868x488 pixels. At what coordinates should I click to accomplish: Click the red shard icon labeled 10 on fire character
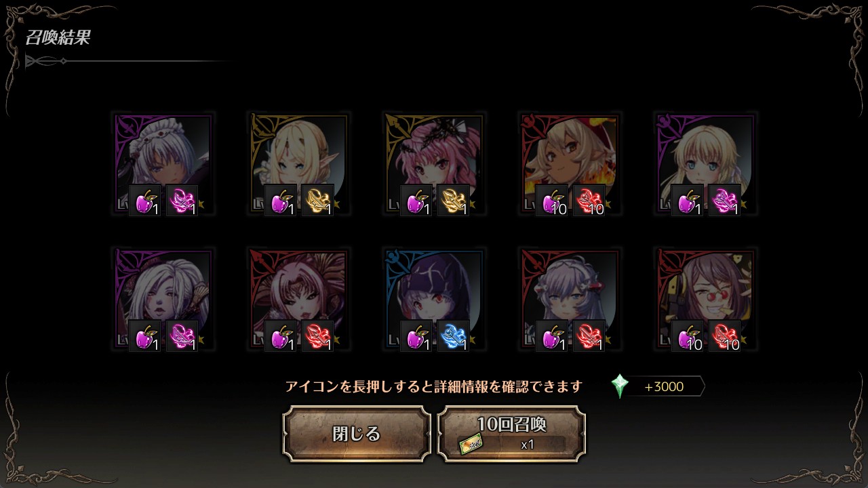pos(589,201)
